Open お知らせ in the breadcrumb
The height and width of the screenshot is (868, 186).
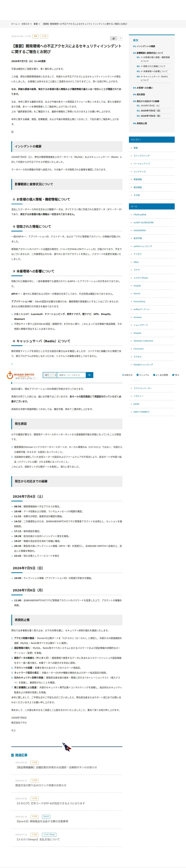(x=25, y=24)
